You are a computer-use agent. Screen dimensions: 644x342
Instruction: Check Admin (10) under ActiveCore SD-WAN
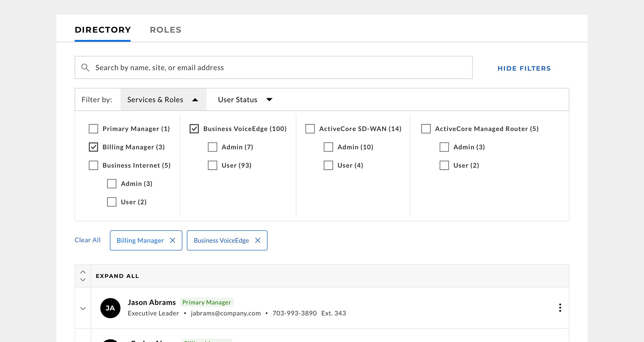tap(328, 147)
